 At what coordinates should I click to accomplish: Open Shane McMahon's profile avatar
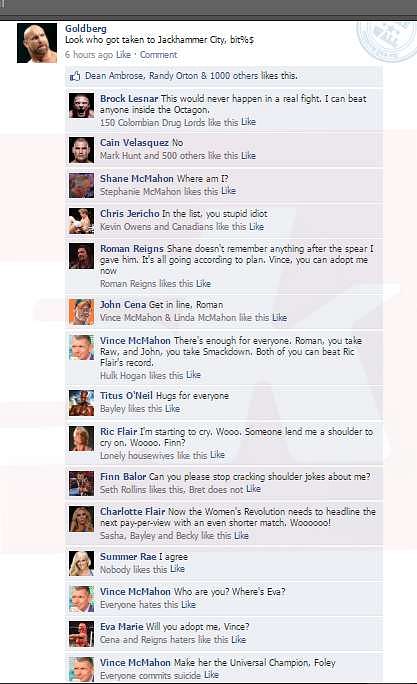[81, 185]
